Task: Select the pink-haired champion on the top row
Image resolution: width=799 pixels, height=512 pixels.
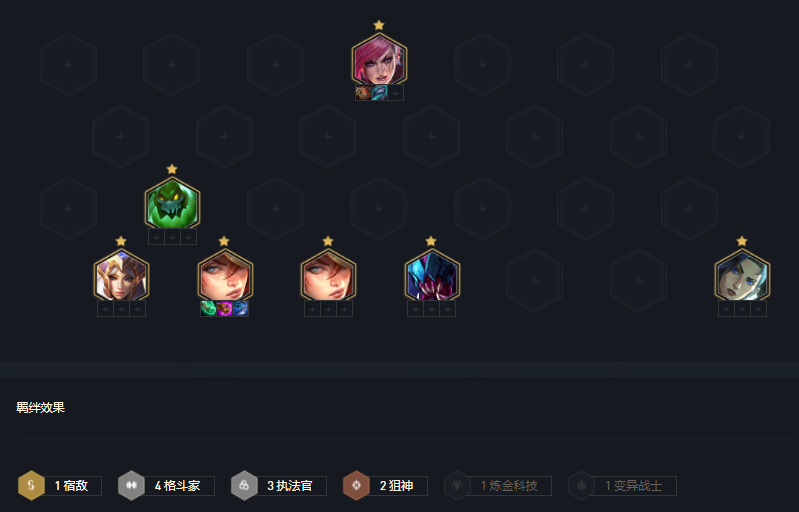Action: [379, 60]
